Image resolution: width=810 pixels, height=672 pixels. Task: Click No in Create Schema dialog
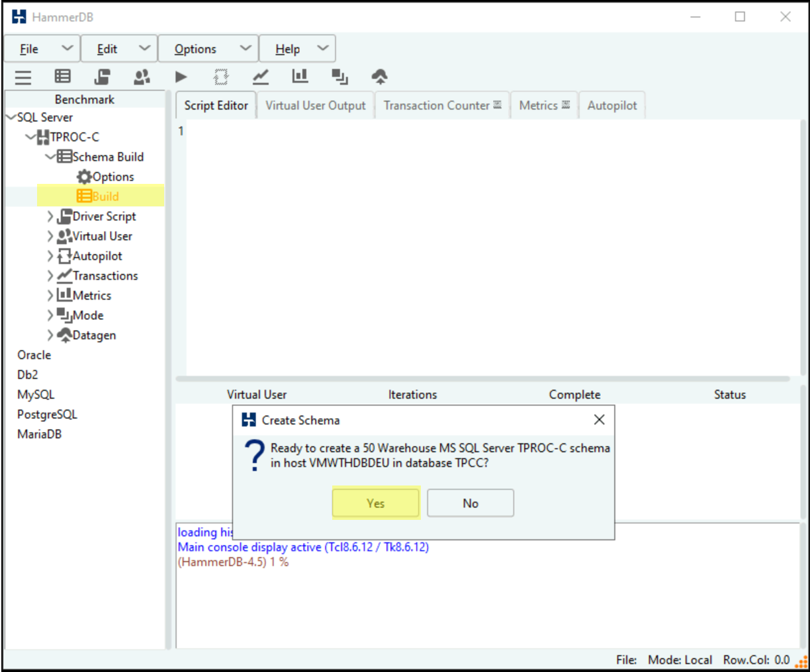tap(470, 503)
